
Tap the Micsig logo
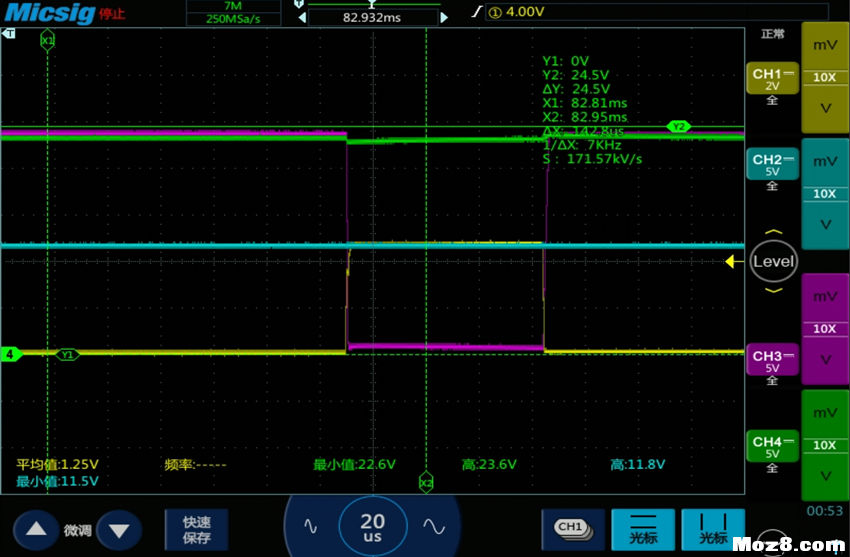click(x=50, y=13)
